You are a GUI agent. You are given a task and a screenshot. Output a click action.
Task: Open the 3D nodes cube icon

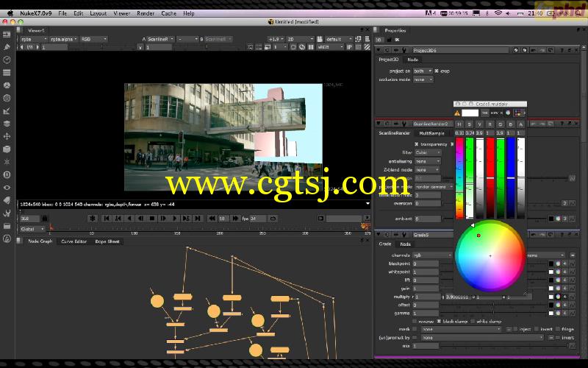(7, 149)
